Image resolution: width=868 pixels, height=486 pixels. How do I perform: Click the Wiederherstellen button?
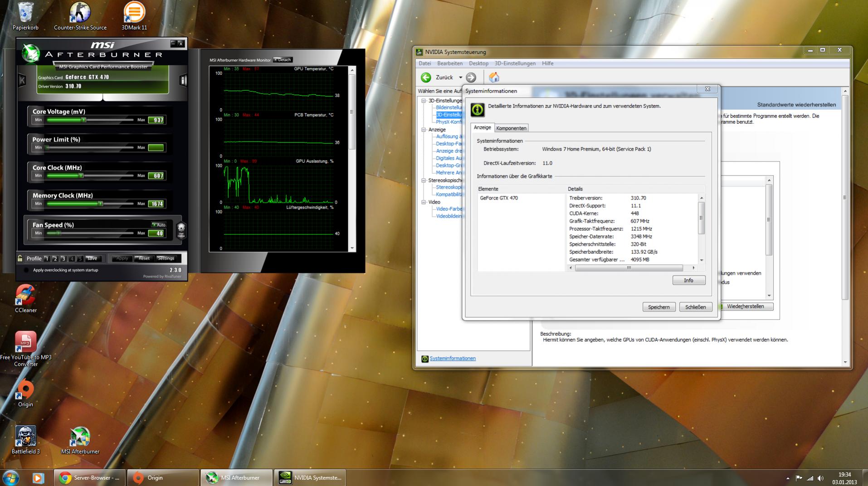click(745, 307)
